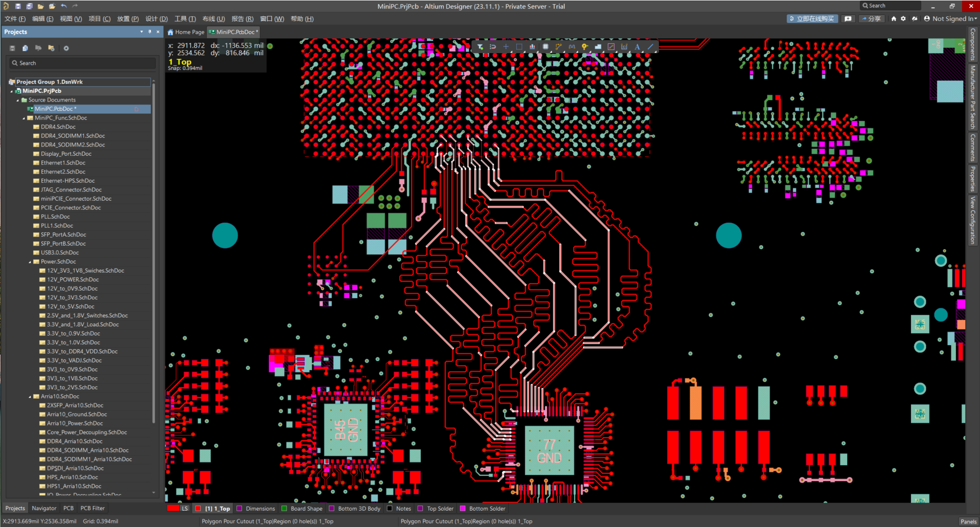The height and width of the screenshot is (527, 980).
Task: Click the Projects panel search field
Action: tap(82, 63)
